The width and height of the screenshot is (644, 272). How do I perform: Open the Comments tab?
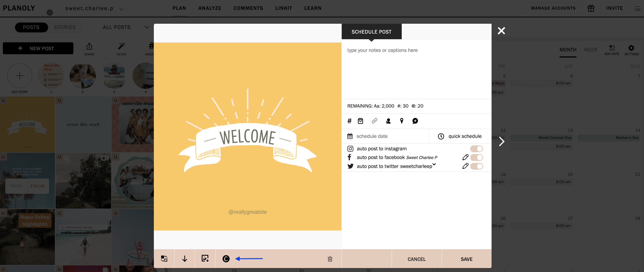coord(248,8)
